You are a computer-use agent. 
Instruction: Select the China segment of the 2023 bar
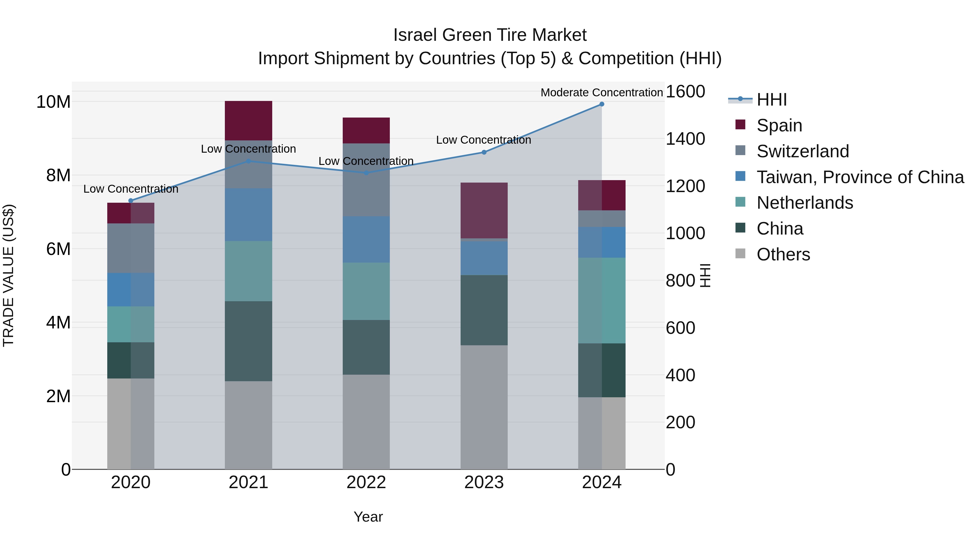click(484, 310)
